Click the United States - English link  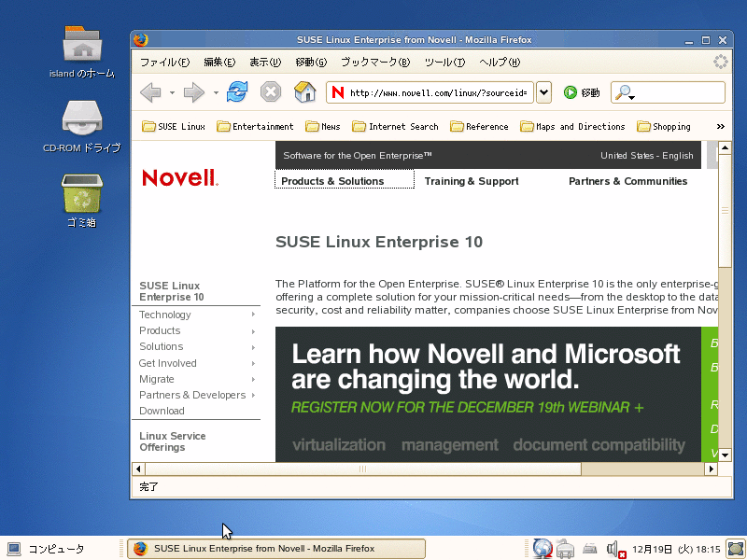646,155
